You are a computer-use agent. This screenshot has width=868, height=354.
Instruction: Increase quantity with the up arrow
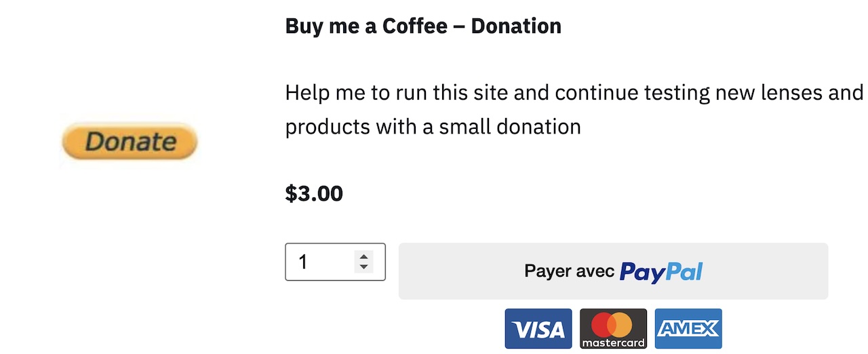pos(364,256)
